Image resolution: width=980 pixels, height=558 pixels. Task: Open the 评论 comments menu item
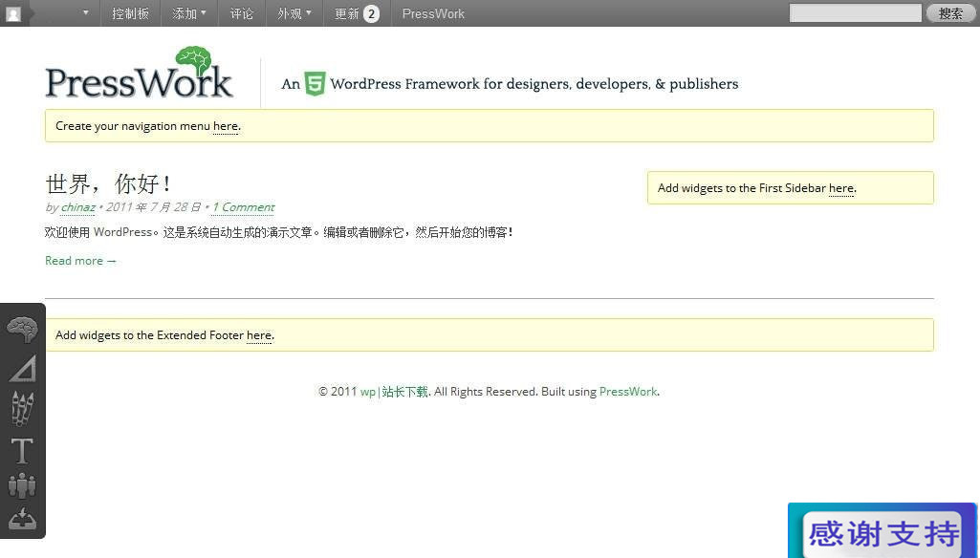(x=242, y=13)
